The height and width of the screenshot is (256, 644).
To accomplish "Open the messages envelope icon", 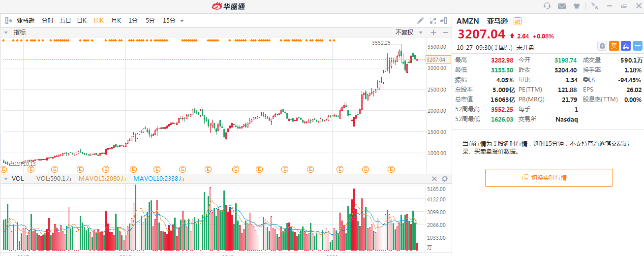I will click(x=561, y=6).
